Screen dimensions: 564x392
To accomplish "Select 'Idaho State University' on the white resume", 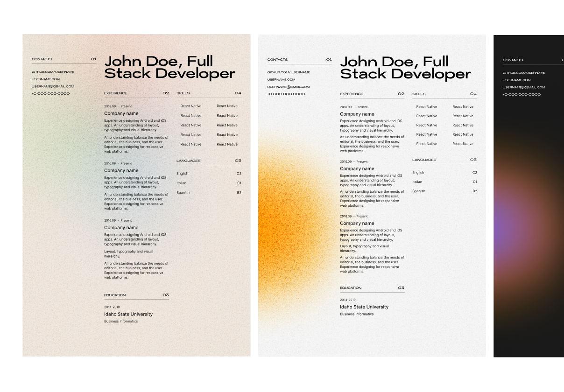I will [364, 307].
